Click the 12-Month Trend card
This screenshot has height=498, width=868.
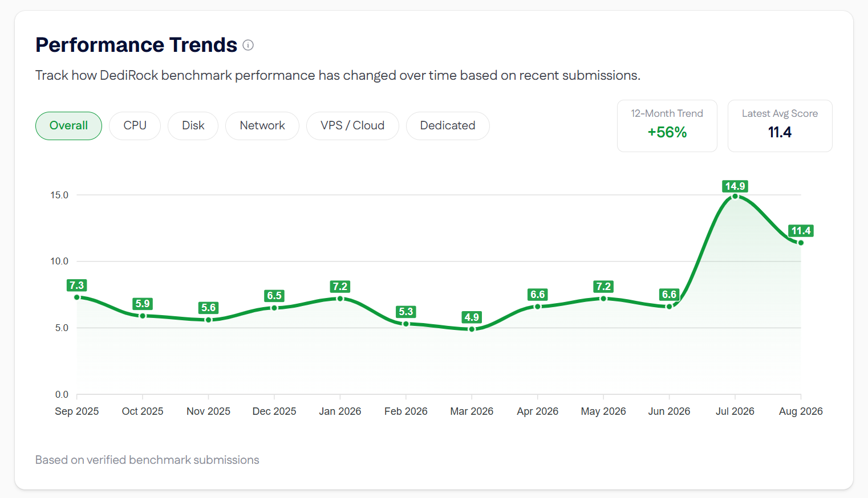pos(667,126)
